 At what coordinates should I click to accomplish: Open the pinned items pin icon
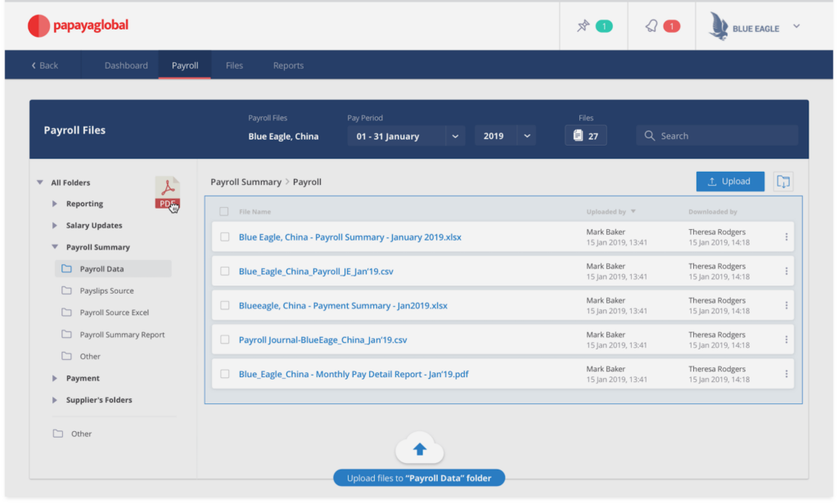[x=583, y=25]
